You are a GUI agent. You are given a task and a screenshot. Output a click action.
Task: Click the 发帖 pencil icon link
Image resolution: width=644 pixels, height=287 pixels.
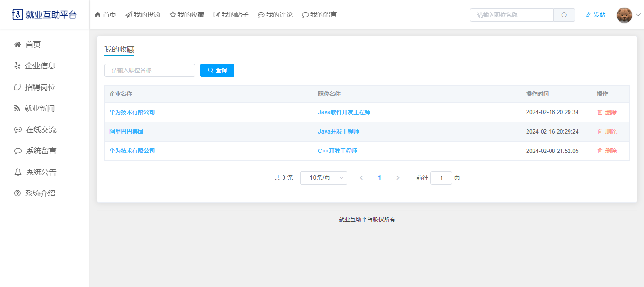click(x=595, y=15)
